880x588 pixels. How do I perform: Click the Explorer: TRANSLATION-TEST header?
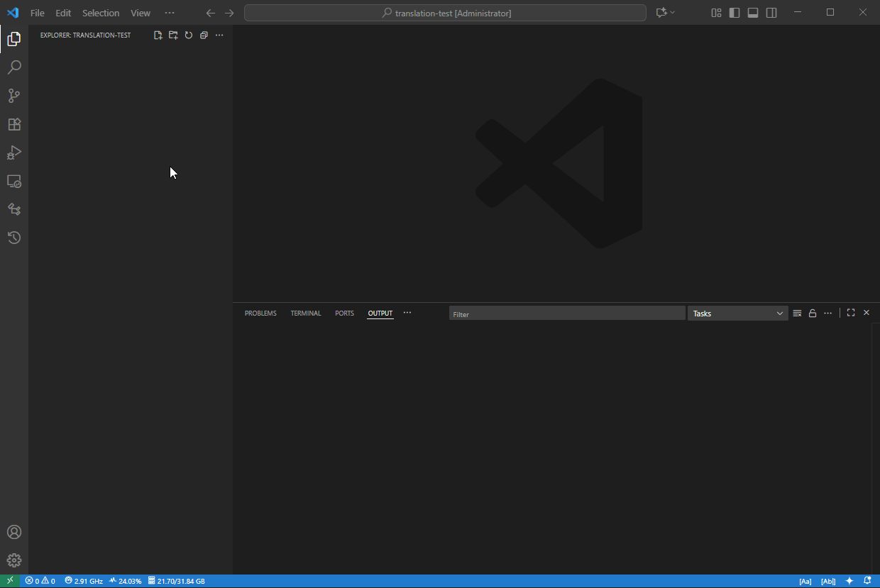[85, 35]
